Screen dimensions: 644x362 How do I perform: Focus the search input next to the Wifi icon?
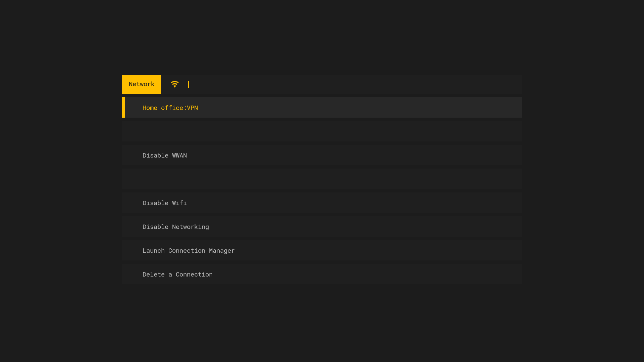tap(235, 84)
